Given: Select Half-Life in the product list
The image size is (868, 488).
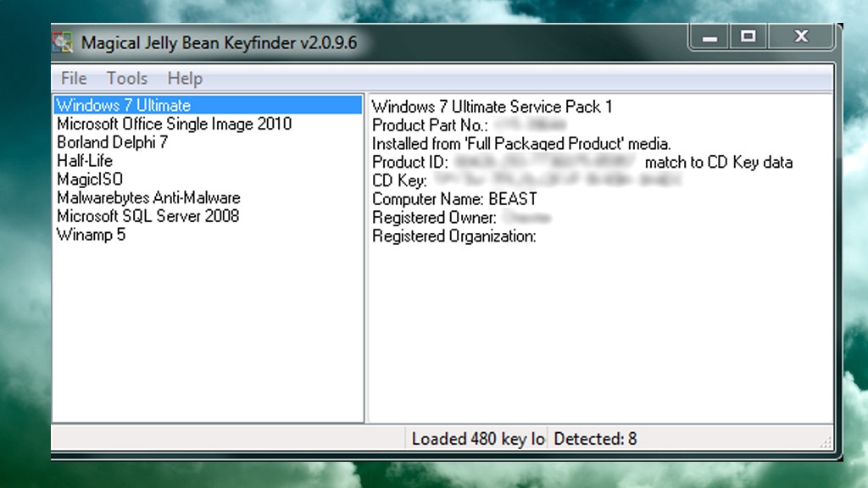Looking at the screenshot, I should 85,160.
